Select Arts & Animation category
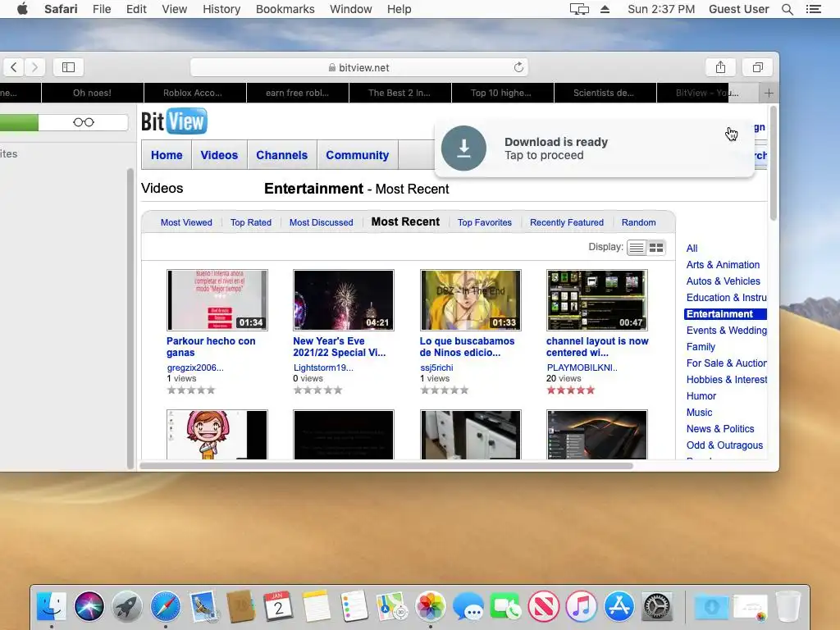 pyautogui.click(x=723, y=265)
